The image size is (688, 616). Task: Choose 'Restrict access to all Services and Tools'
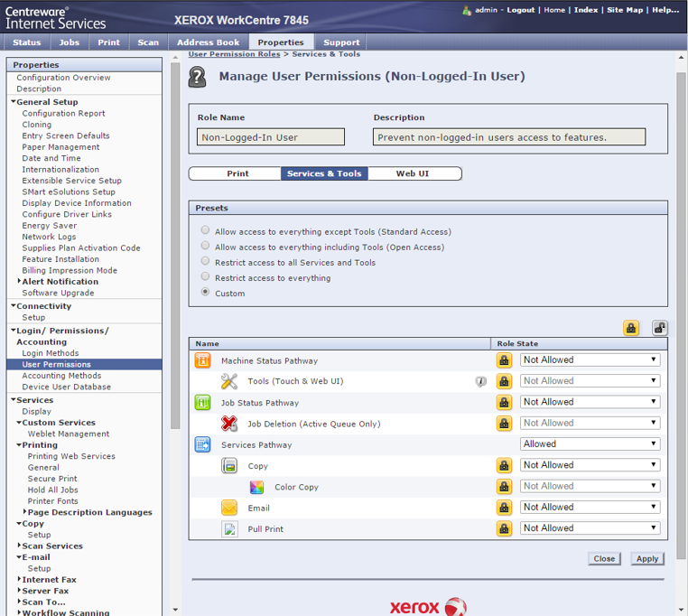[206, 262]
